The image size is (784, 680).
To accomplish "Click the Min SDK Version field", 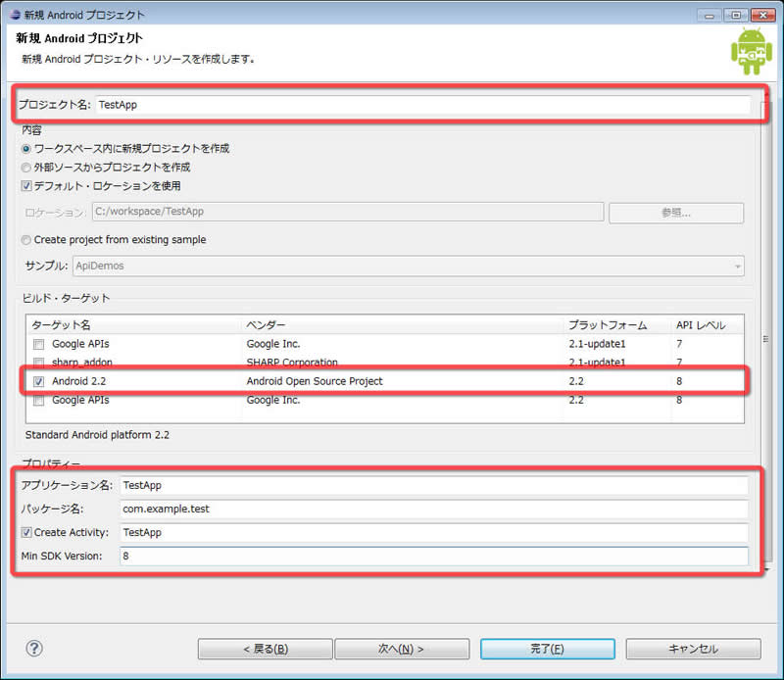I will coord(434,556).
